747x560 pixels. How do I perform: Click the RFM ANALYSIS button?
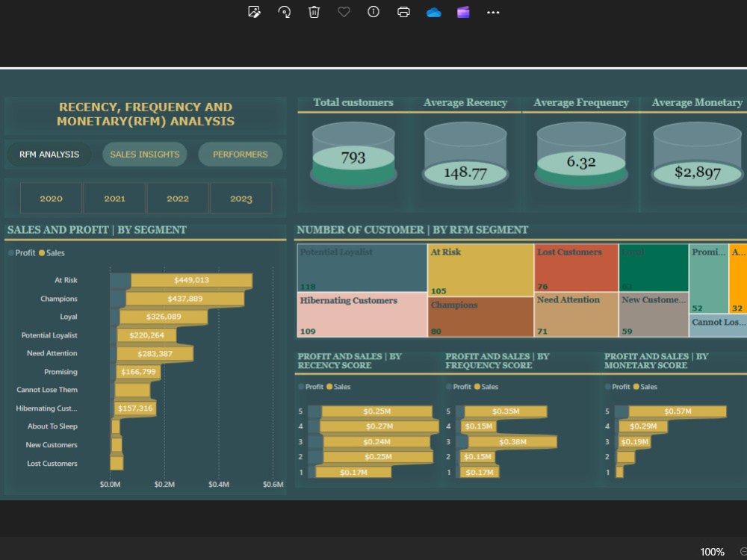(49, 154)
